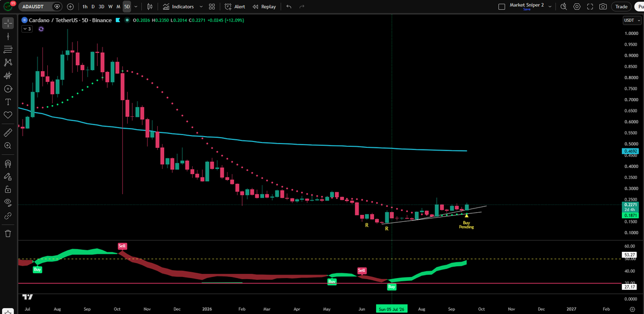Click the 27.17 red oscillator level label
The image size is (644, 314).
(x=630, y=287)
